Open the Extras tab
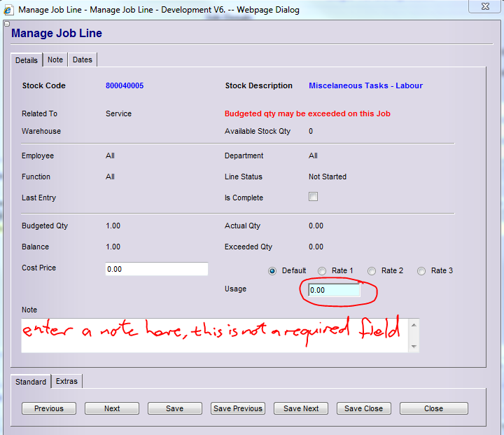504x435 pixels. (x=67, y=382)
